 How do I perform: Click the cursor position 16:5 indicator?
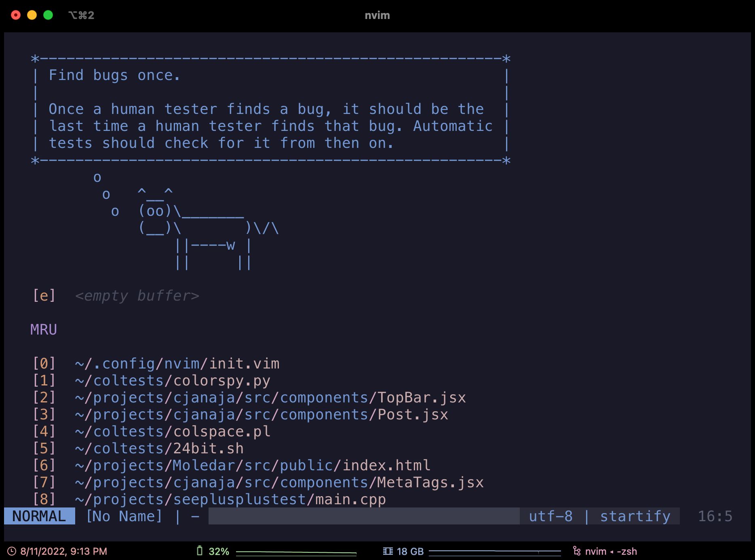[715, 516]
